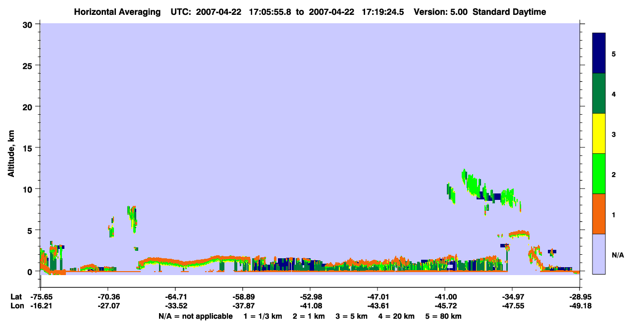Click the yellow color bar segment labeled 3
Screen dimensions: 644x330
(x=599, y=134)
